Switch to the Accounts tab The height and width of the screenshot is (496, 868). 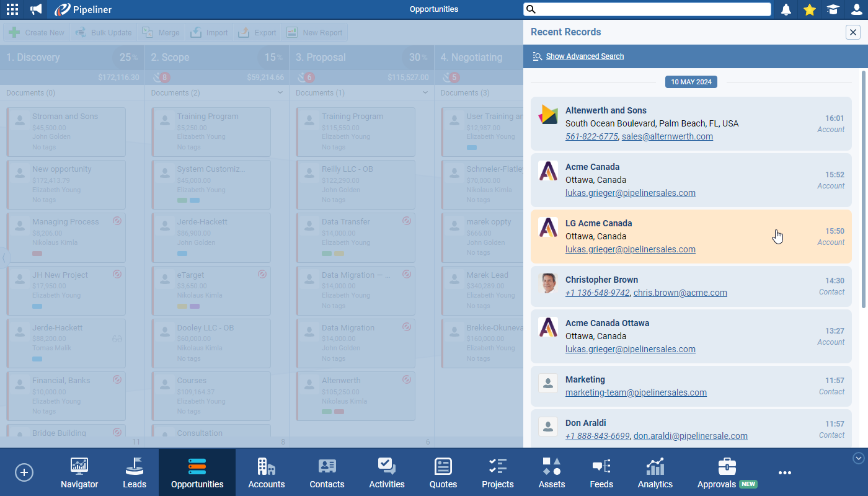coord(266,473)
